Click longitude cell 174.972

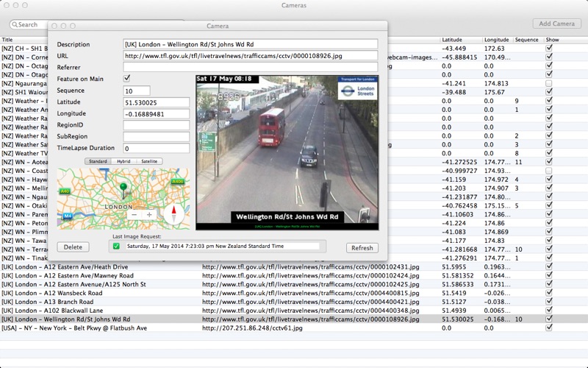pyautogui.click(x=496, y=180)
